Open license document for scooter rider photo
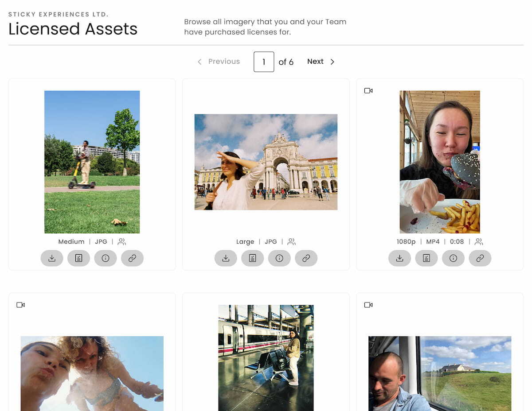The image size is (532, 411). coord(78,258)
